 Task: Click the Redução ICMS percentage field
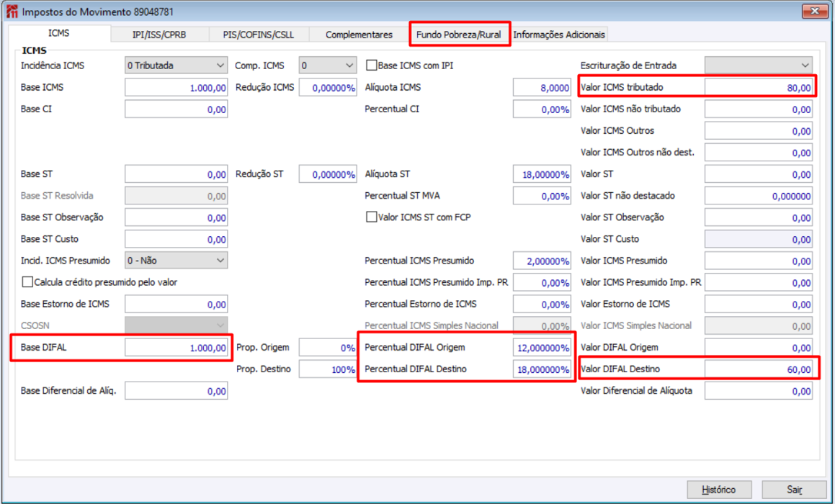[328, 87]
